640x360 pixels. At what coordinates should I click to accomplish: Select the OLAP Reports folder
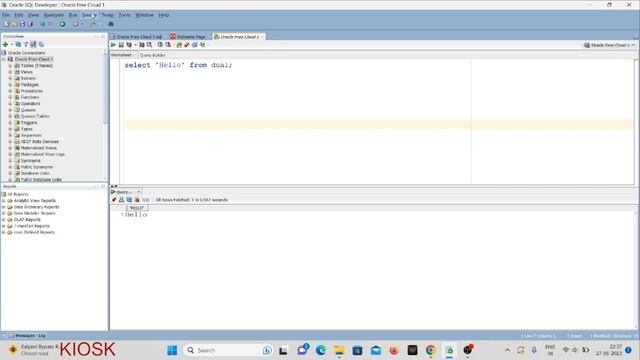(x=27, y=220)
